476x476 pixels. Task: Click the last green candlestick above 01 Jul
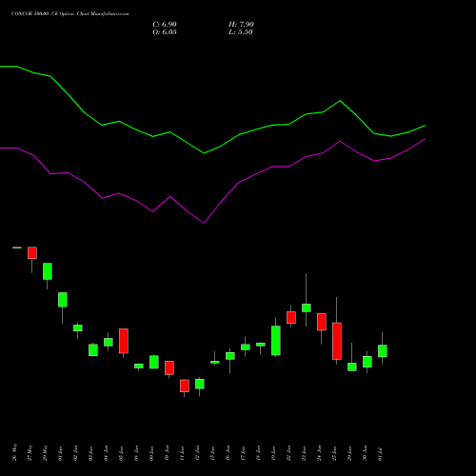tap(383, 350)
